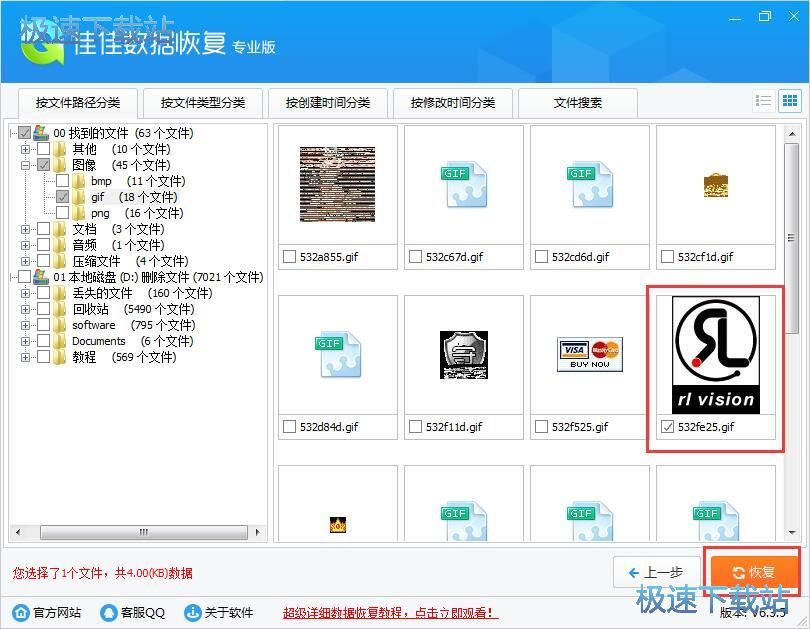Click the 客服QQ link text
Screen dimensions: 810x629
[x=143, y=613]
